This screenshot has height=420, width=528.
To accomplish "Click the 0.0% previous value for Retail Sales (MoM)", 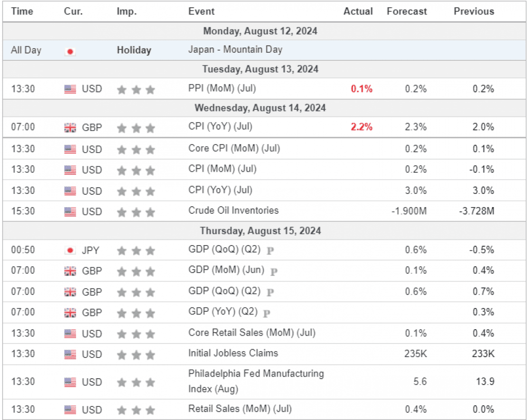I will pyautogui.click(x=483, y=409).
